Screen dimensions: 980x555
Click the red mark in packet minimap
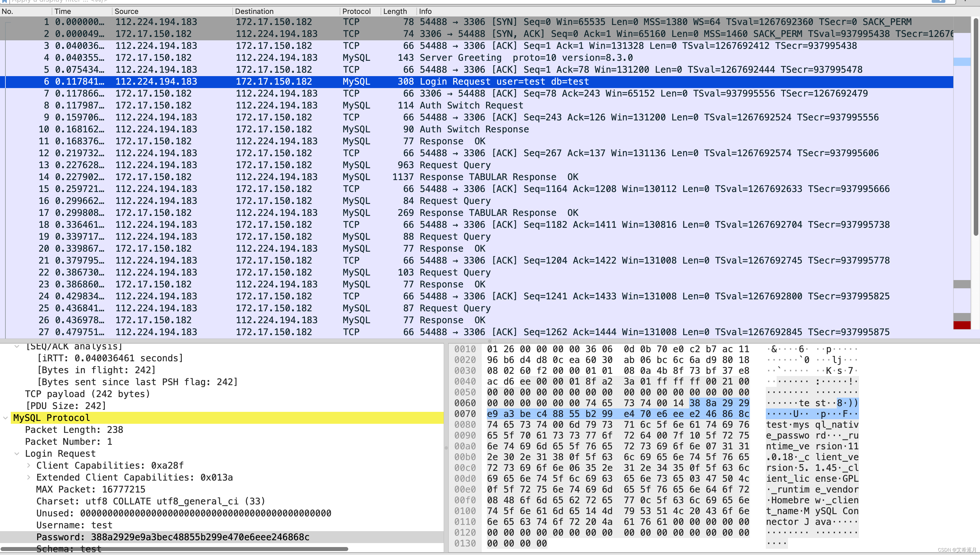pyautogui.click(x=962, y=325)
